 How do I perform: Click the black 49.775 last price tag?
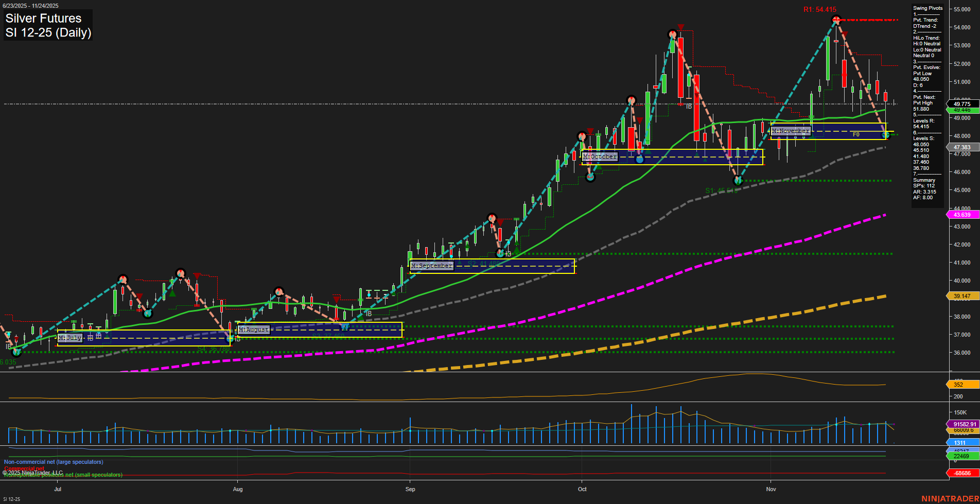(960, 103)
